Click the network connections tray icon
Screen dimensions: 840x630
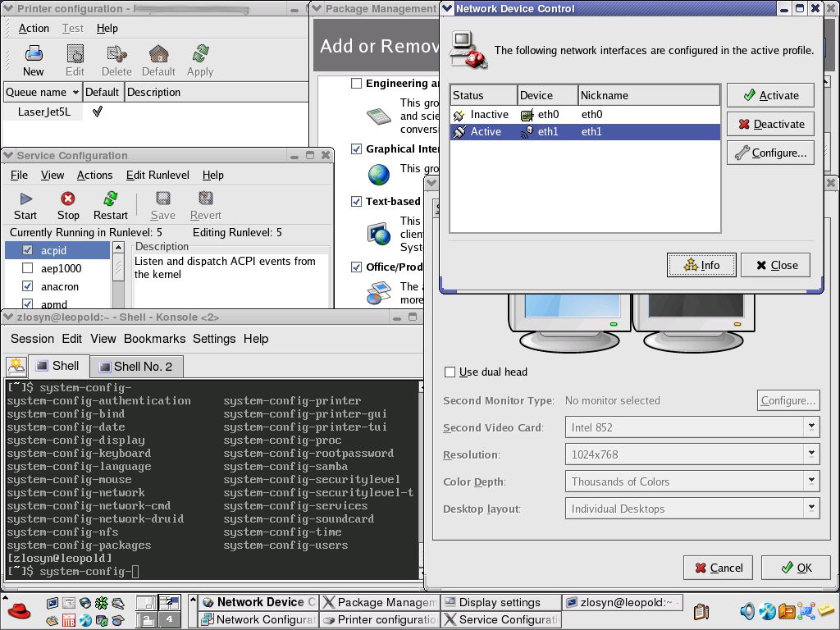tap(806, 610)
